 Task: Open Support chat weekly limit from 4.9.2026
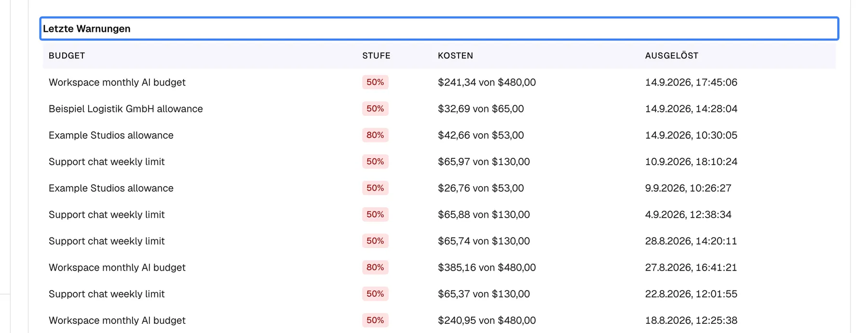click(x=107, y=215)
